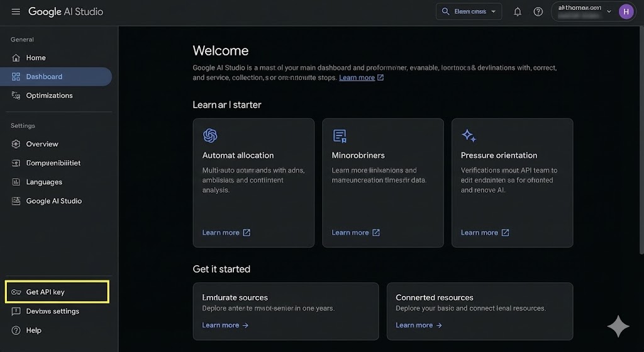Click Learn more link in Welcome description
The width and height of the screenshot is (644, 352).
coord(357,77)
